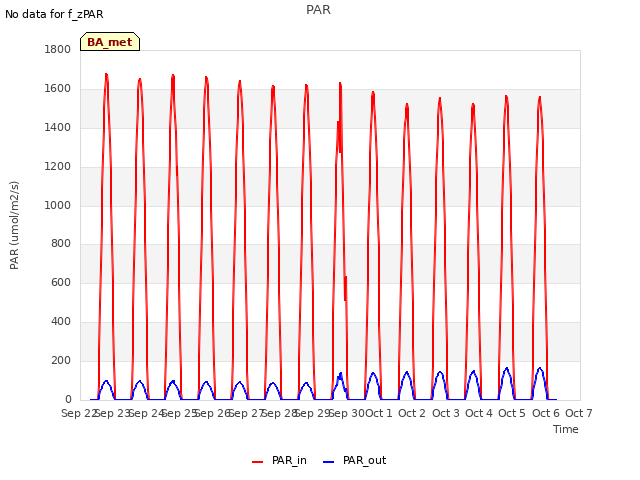Click the Oct 6 x-axis tick label

tap(546, 413)
